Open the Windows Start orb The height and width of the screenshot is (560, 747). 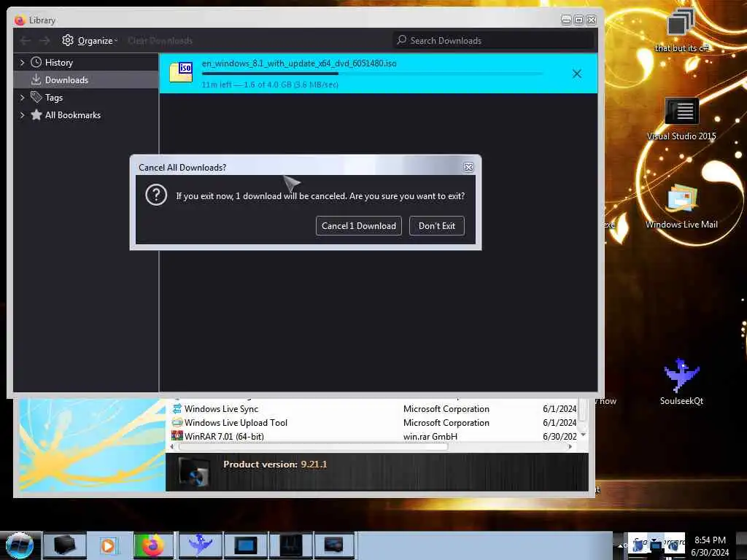click(x=19, y=545)
